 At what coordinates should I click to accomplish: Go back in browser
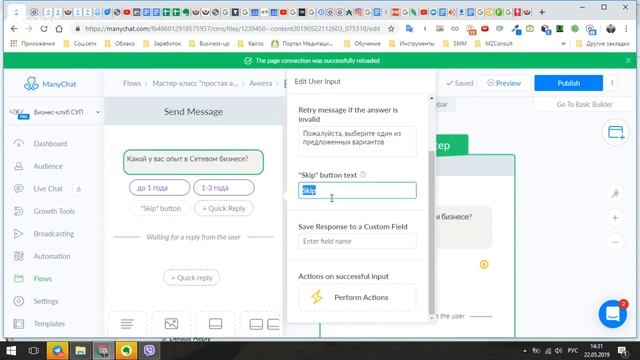(x=14, y=29)
